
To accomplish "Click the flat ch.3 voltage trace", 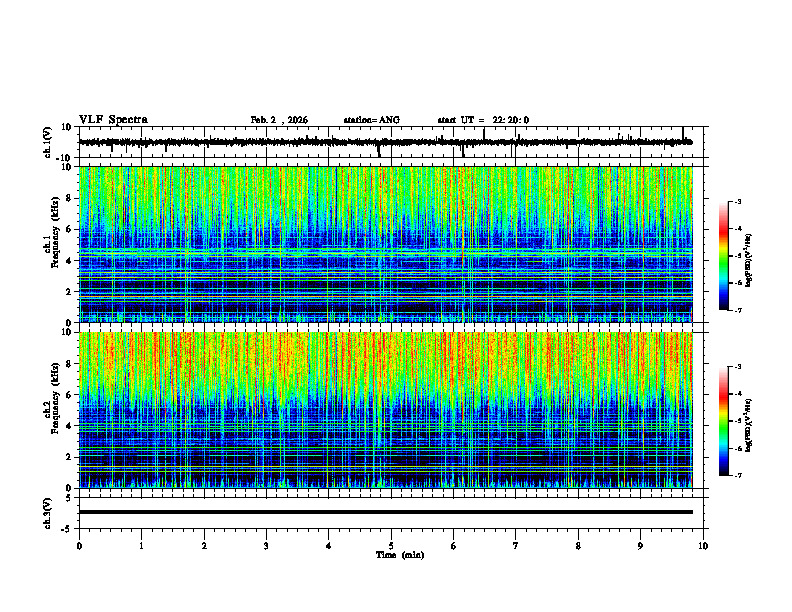I will pos(385,512).
